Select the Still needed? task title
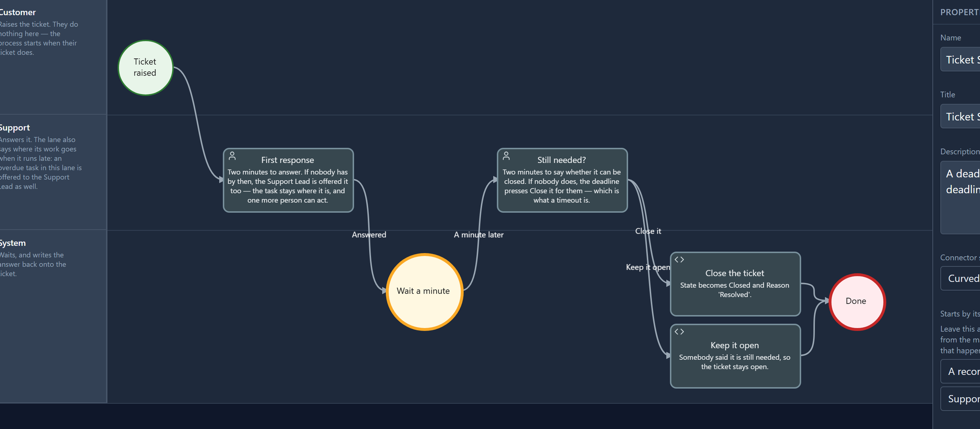Image resolution: width=980 pixels, height=429 pixels. point(561,160)
